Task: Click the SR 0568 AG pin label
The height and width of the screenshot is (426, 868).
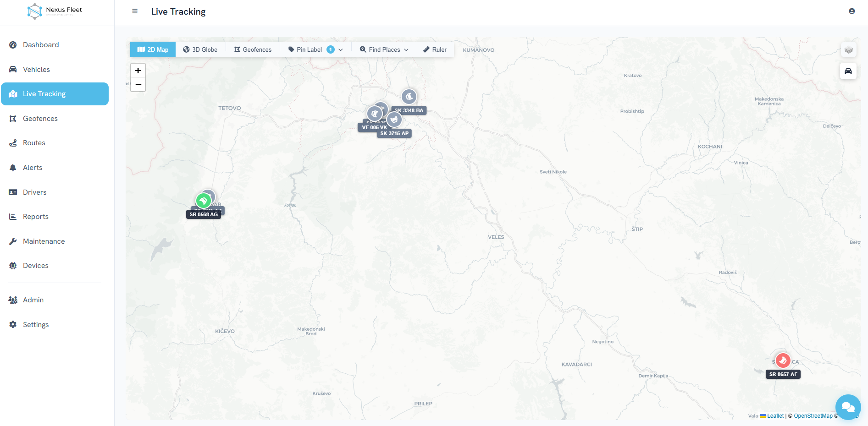Action: click(204, 214)
